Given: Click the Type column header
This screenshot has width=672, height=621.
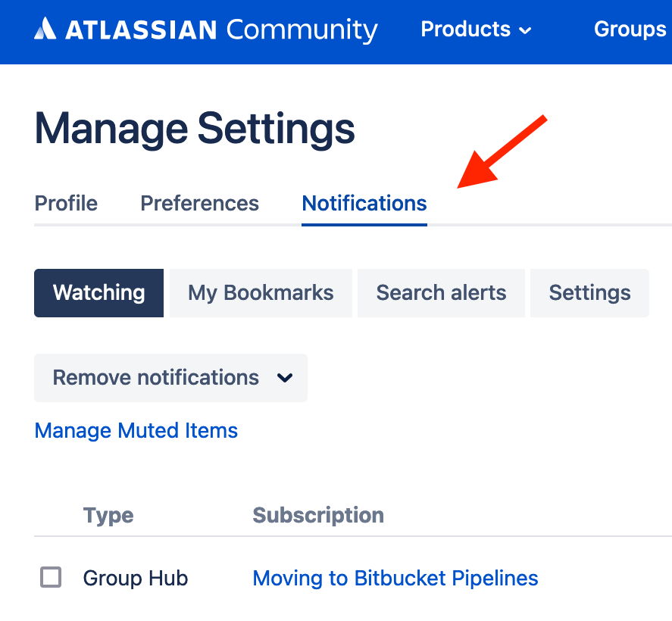Looking at the screenshot, I should (x=108, y=515).
